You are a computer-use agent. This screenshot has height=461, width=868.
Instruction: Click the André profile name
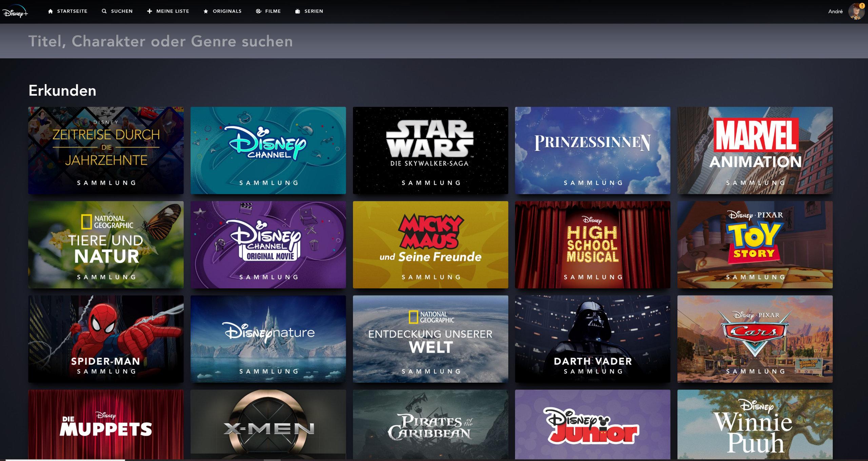pos(835,12)
